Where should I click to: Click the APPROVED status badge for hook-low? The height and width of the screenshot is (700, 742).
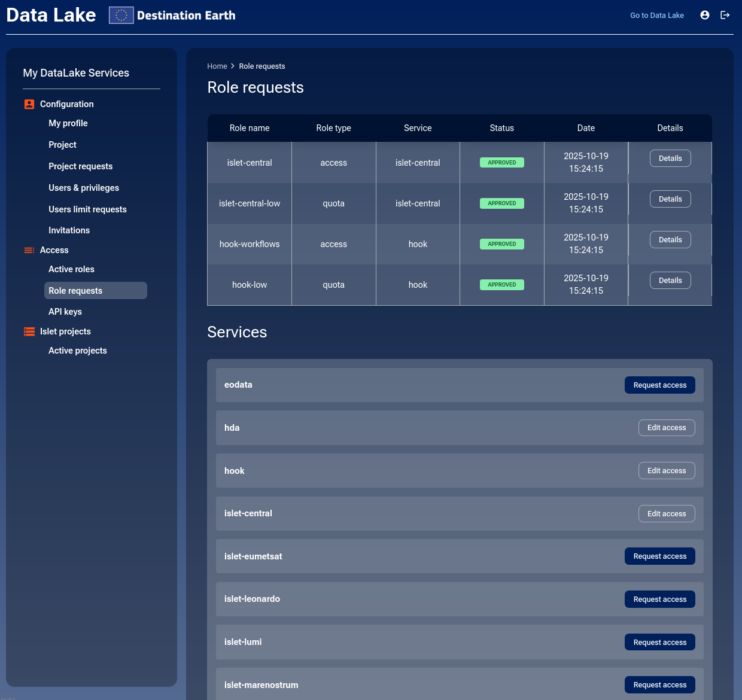pyautogui.click(x=501, y=285)
